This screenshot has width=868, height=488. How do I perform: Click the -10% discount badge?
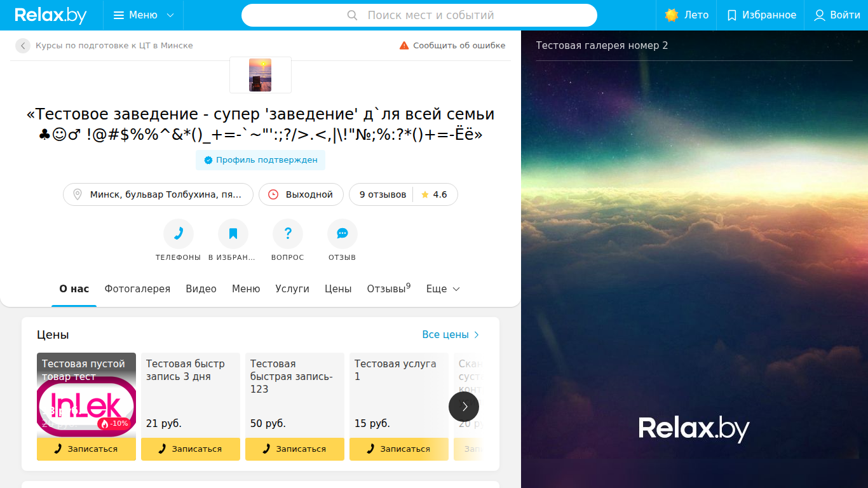click(x=114, y=424)
